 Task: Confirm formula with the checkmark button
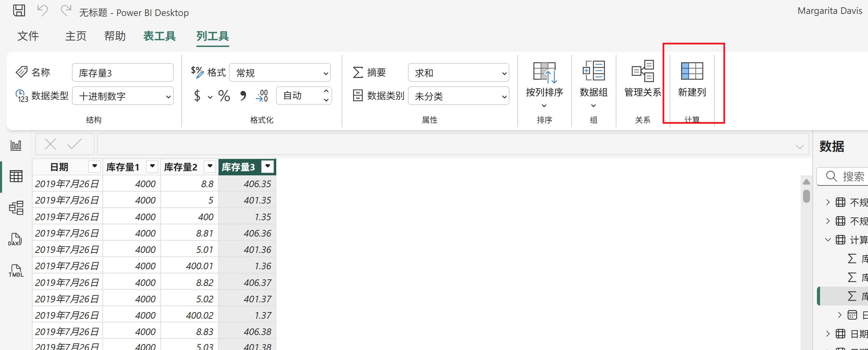click(74, 144)
